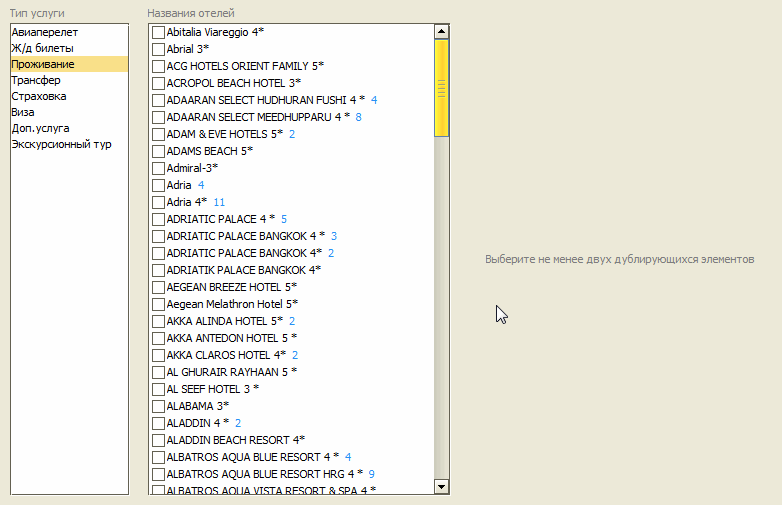Screen dimensions: 782x505
Task: Select Виза service type
Action: [x=69, y=112]
